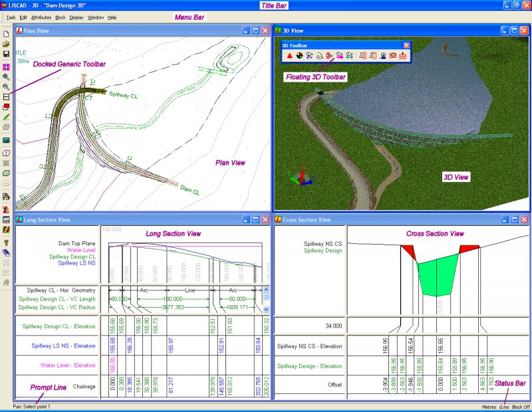Select the zoom in magnifier icon
The image size is (532, 412).
pos(6,77)
